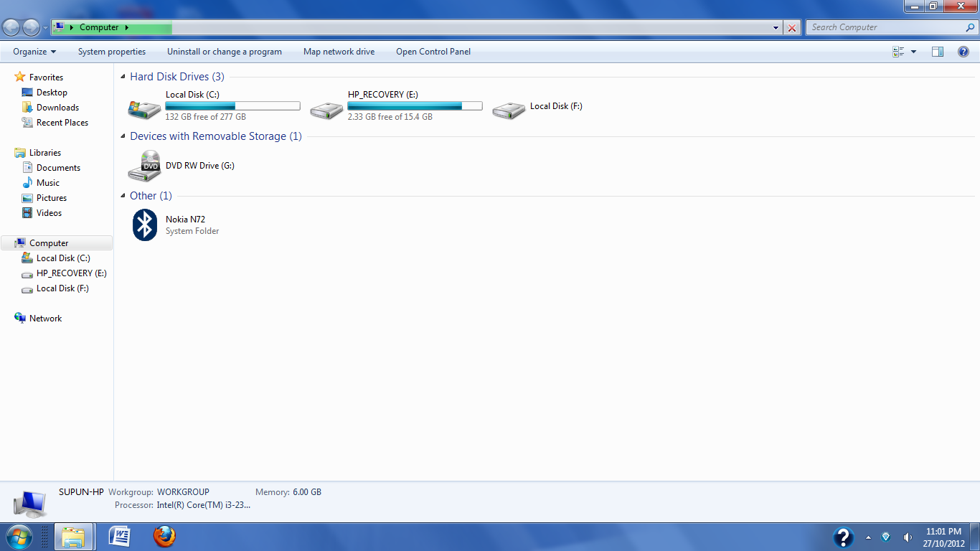Click '132 GB free of 277 GB' text
The width and height of the screenshot is (980, 551).
tap(205, 117)
